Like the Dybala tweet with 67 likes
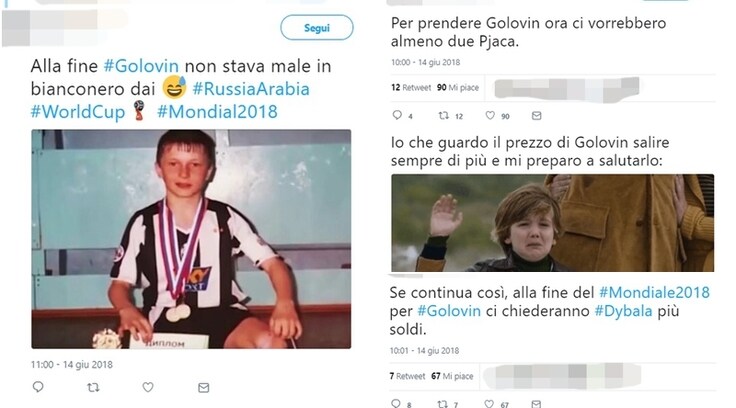 pyautogui.click(x=489, y=404)
